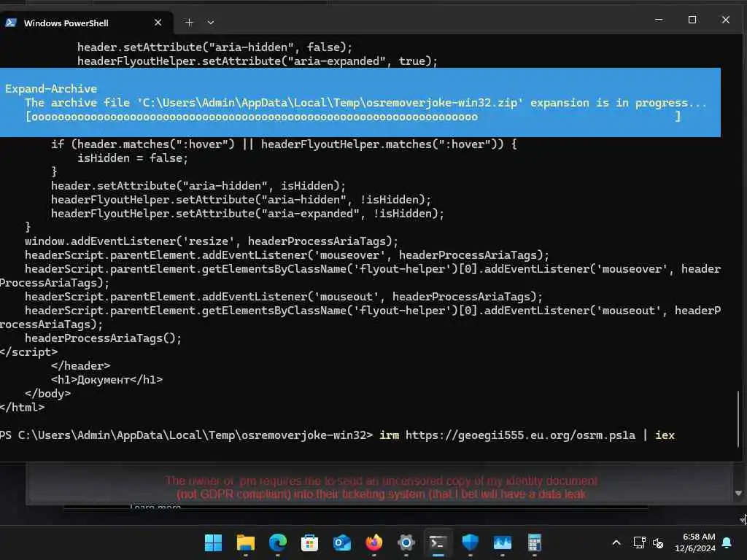The image size is (747, 560).
Task: Click the '<h1>Документ</h1>' line
Action: click(x=107, y=379)
